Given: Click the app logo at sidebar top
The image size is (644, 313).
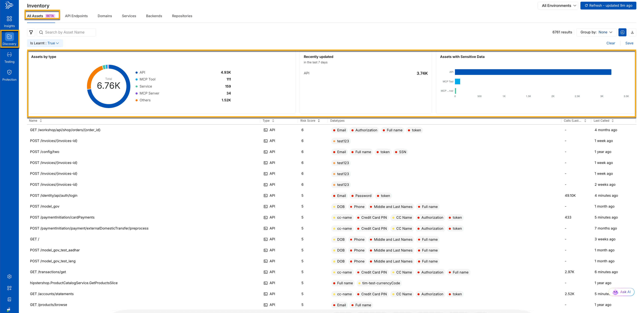Looking at the screenshot, I should pos(9,5).
